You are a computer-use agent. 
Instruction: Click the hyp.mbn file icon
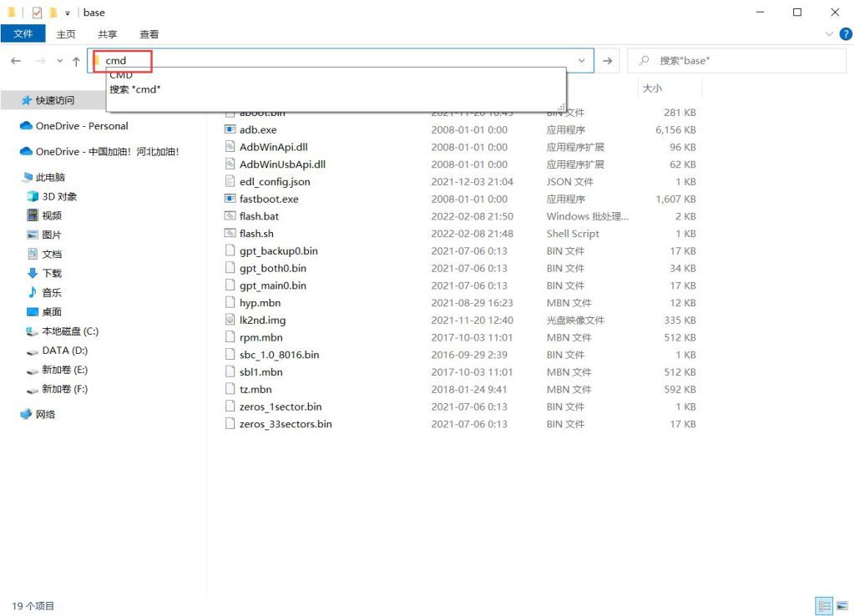tap(230, 302)
